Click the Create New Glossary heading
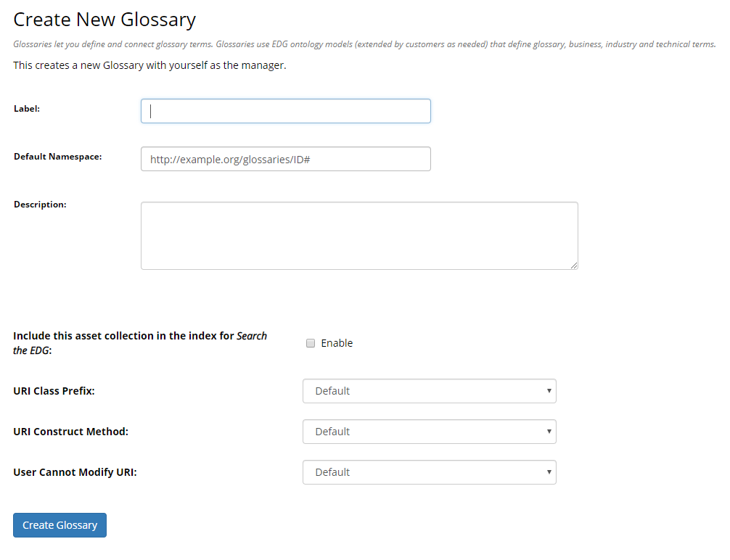The width and height of the screenshot is (730, 560). (x=104, y=20)
